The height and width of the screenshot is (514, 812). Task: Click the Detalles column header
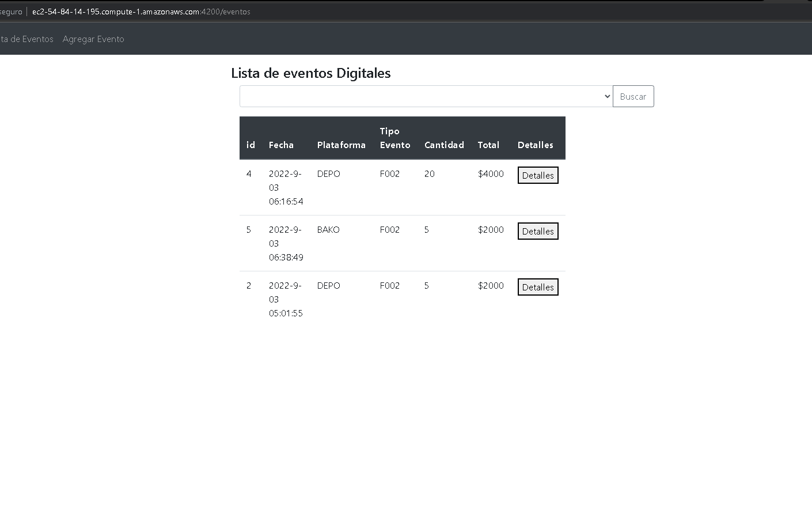click(x=535, y=145)
